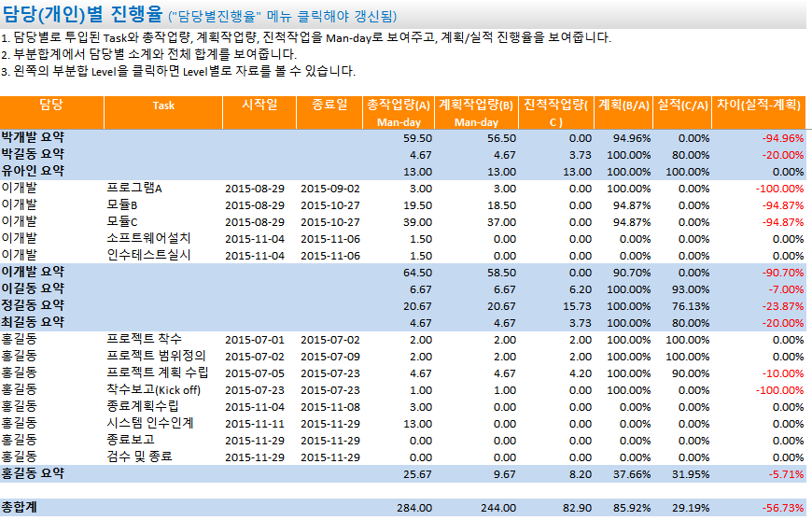This screenshot has width=812, height=520.
Task: Click the 76.13% actual rate cell
Action: click(x=691, y=306)
